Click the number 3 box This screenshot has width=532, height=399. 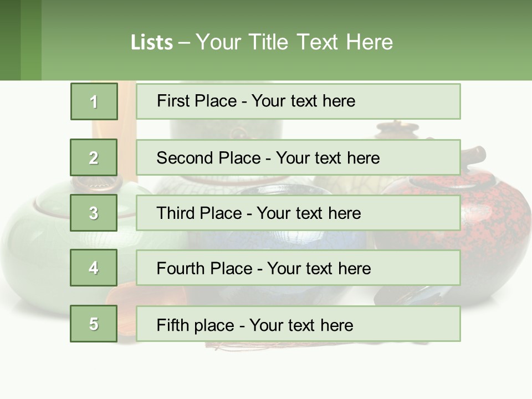coord(94,213)
